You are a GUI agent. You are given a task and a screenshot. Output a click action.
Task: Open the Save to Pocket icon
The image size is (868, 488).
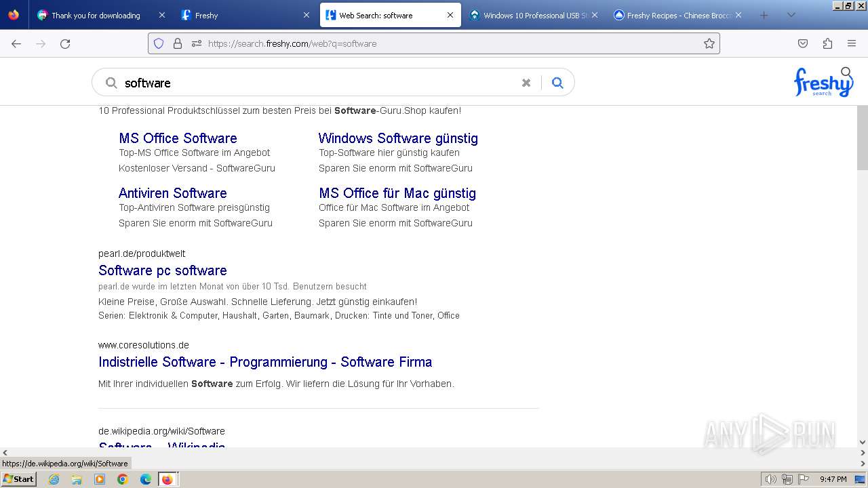803,43
